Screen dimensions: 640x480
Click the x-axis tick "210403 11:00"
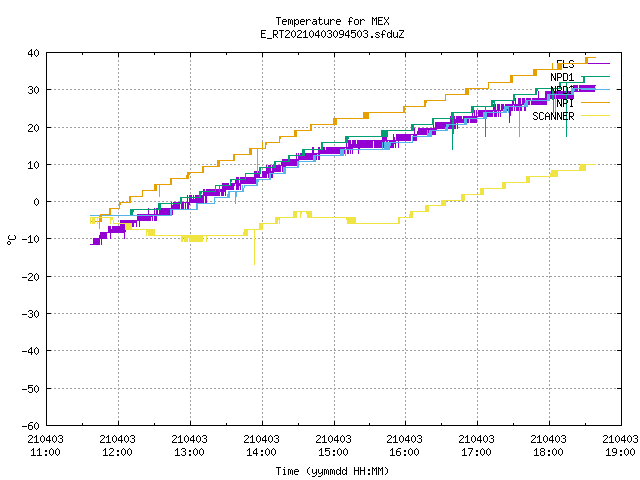click(46, 446)
